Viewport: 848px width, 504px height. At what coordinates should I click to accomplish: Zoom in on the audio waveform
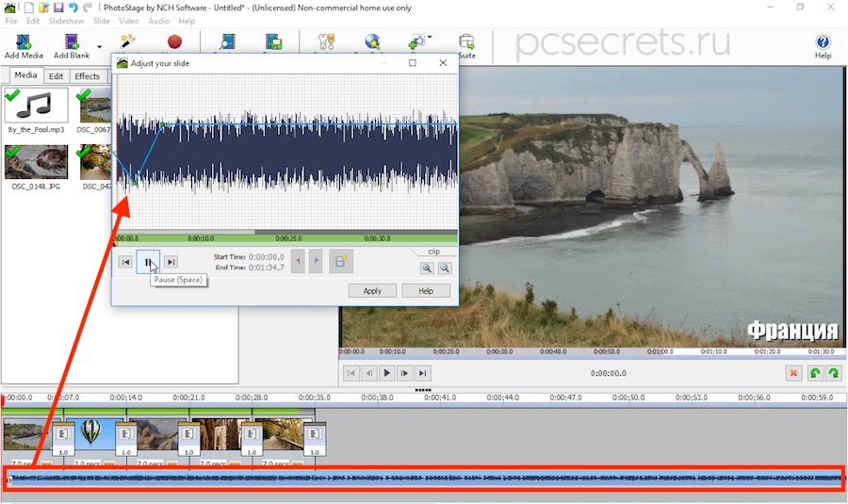pos(427,268)
